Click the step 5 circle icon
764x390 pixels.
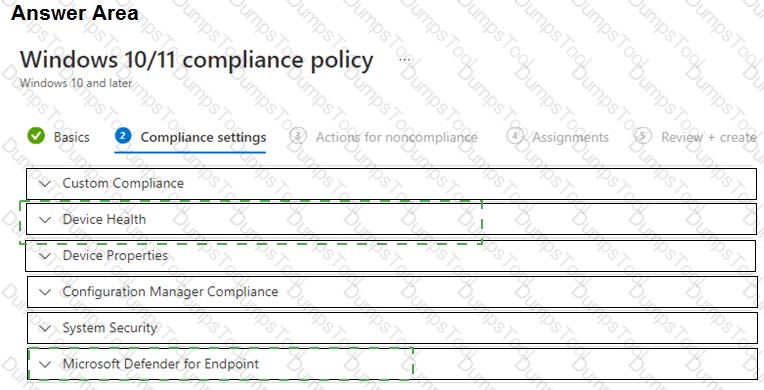pos(643,136)
